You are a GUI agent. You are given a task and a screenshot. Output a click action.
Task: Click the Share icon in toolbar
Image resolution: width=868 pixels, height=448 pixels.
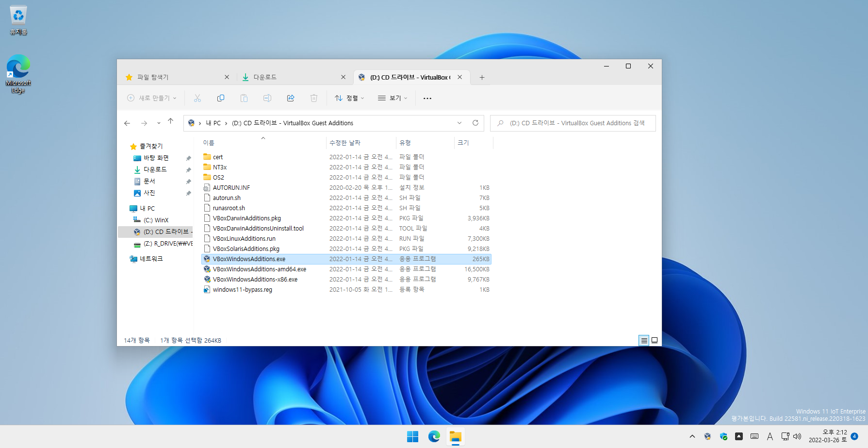coord(291,98)
